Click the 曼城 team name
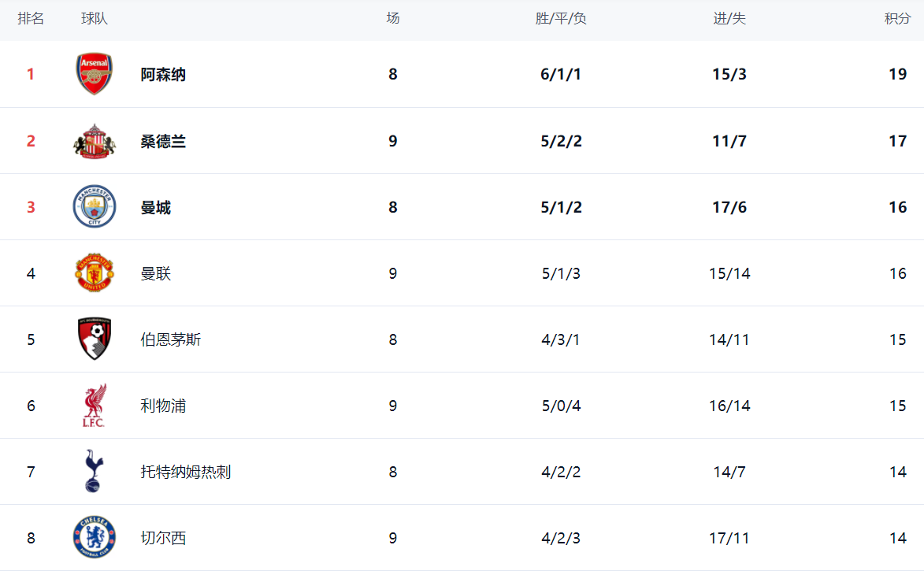 pos(156,207)
